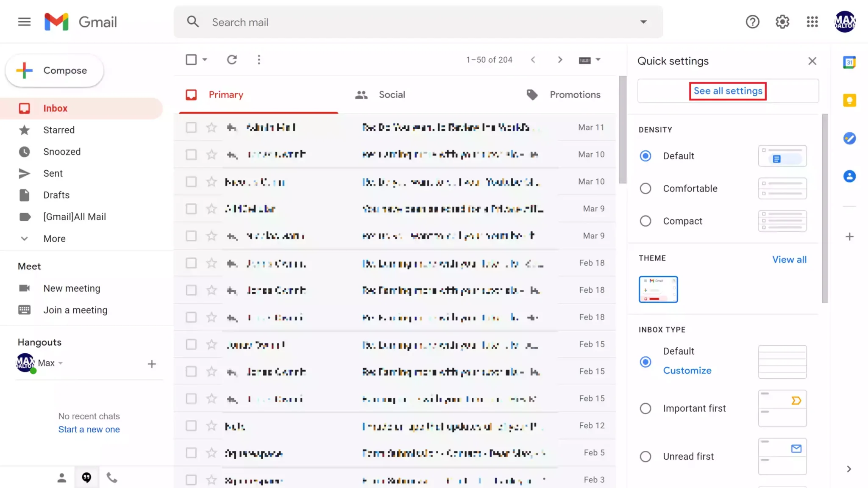Open the Drafts folder
The height and width of the screenshot is (488, 868).
click(56, 195)
